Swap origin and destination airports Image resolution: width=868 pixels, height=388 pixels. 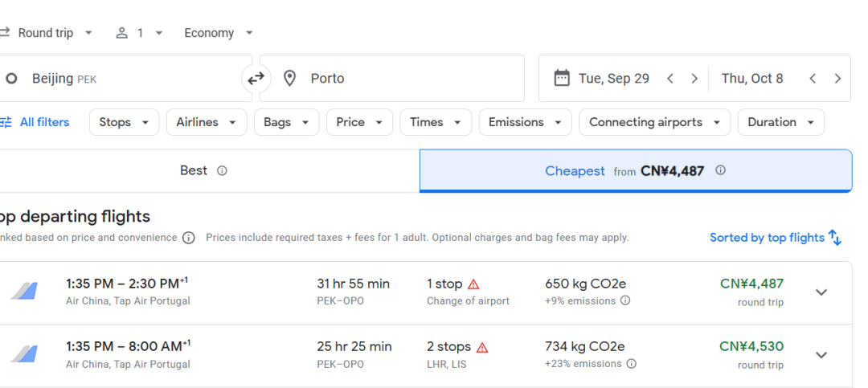[x=256, y=79]
